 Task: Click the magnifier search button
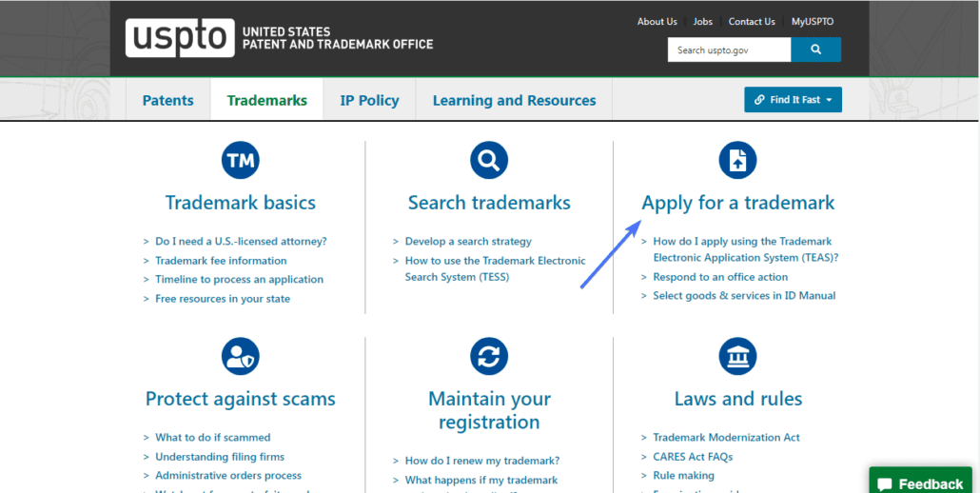click(x=815, y=50)
